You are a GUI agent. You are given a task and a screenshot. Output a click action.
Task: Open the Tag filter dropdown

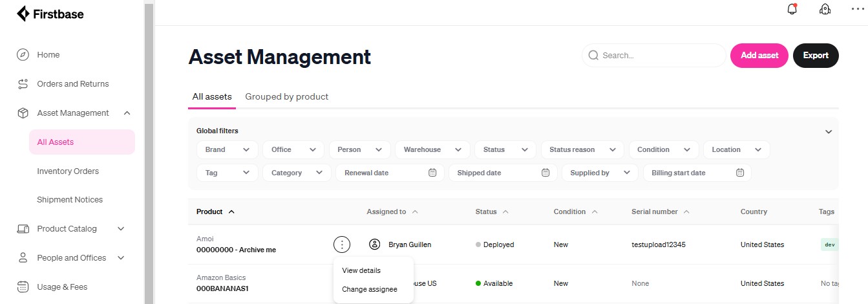tap(227, 173)
